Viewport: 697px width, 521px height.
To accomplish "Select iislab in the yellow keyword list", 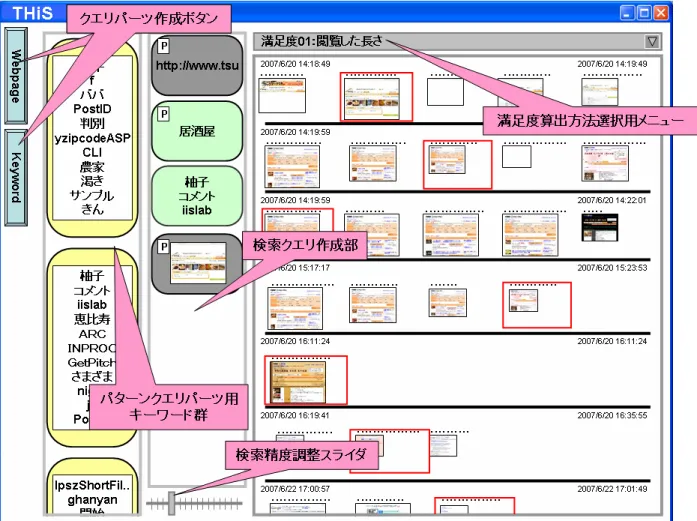I will coord(92,305).
